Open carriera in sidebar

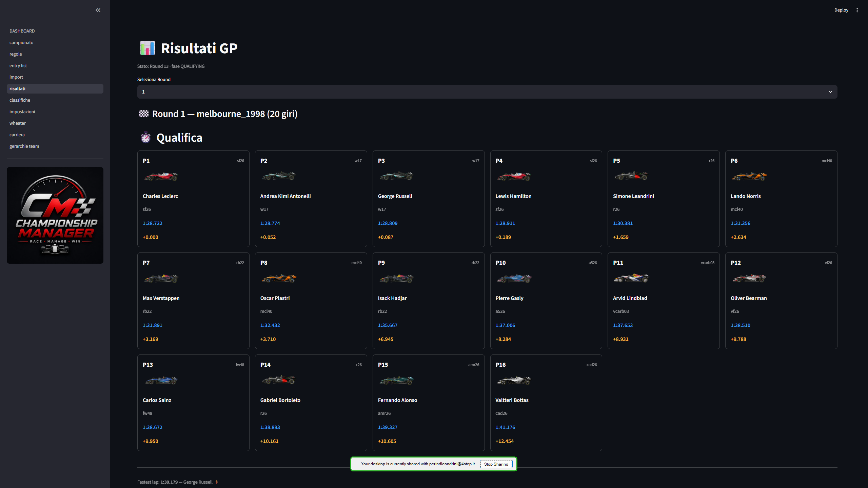(x=55, y=135)
